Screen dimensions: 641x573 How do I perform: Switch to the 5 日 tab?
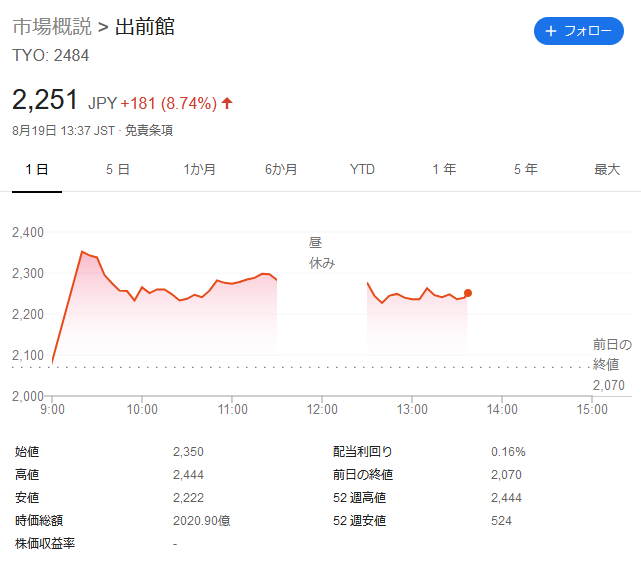point(118,169)
